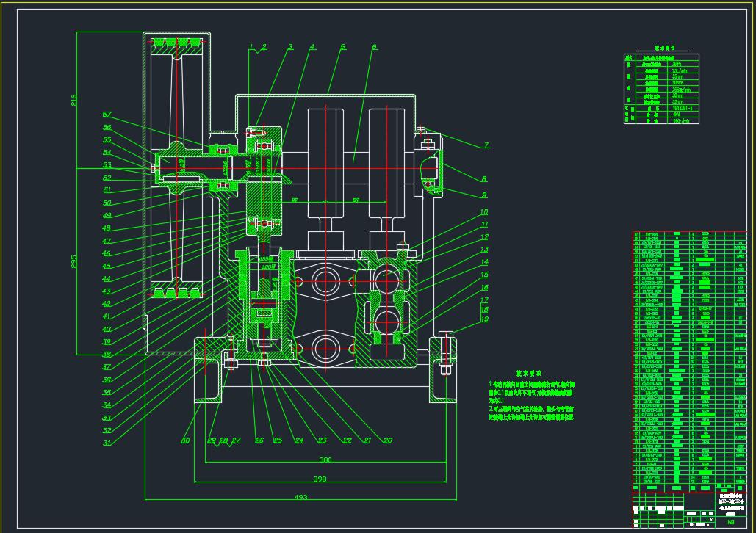
Task: Click the 4kW power value cell
Action: pos(677,114)
